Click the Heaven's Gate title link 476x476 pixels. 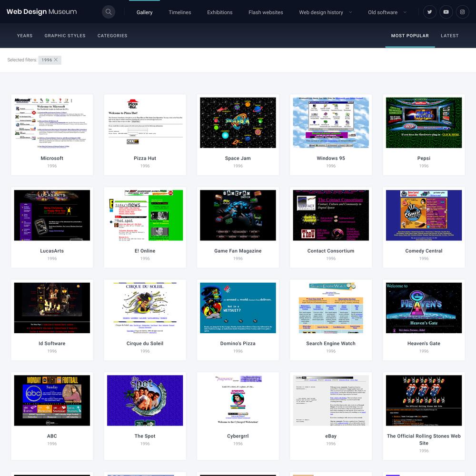(x=424, y=343)
